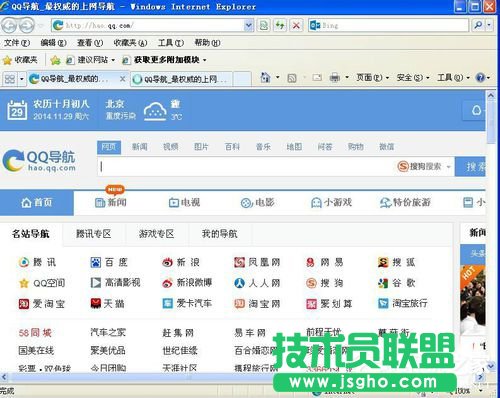Viewport: 500px width, 398px height.
Task: Switch to the second QQ导航 browser tab
Action: (181, 79)
